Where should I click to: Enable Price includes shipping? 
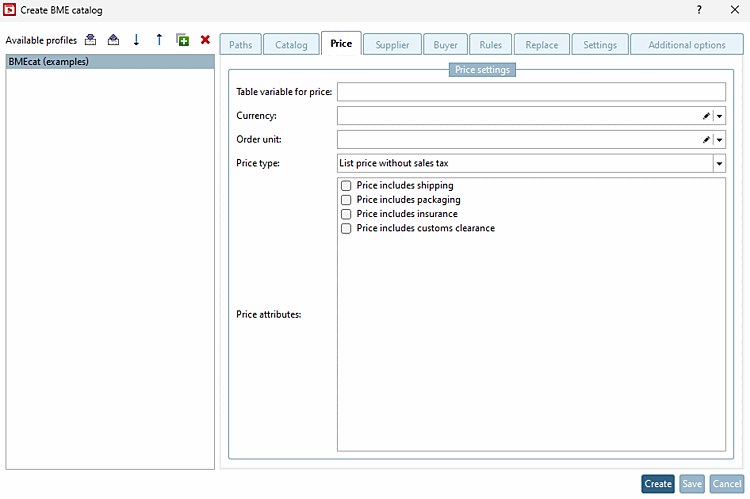(346, 186)
